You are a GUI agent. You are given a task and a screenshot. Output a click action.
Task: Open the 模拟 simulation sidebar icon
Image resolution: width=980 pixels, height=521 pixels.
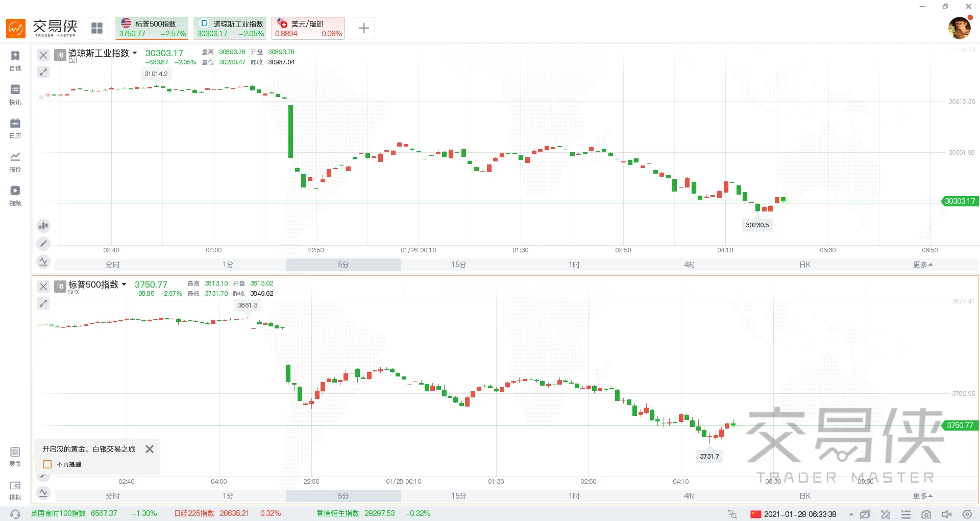click(15, 489)
